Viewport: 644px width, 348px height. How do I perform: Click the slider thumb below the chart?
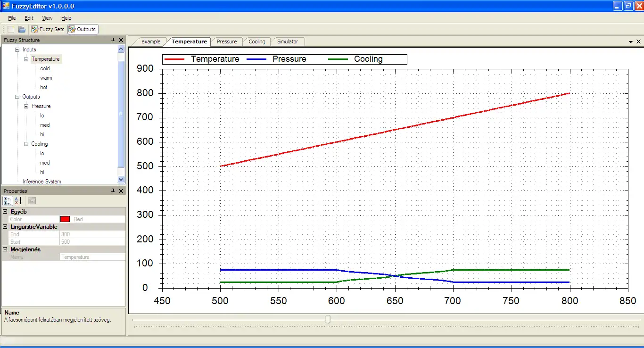[328, 320]
